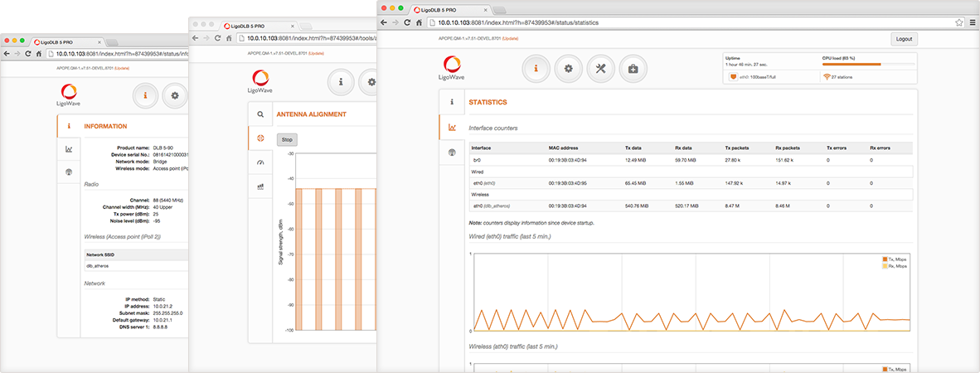The height and width of the screenshot is (373, 980).
Task: Click the Antenna Alignment crosshair sidebar icon
Action: tap(260, 138)
